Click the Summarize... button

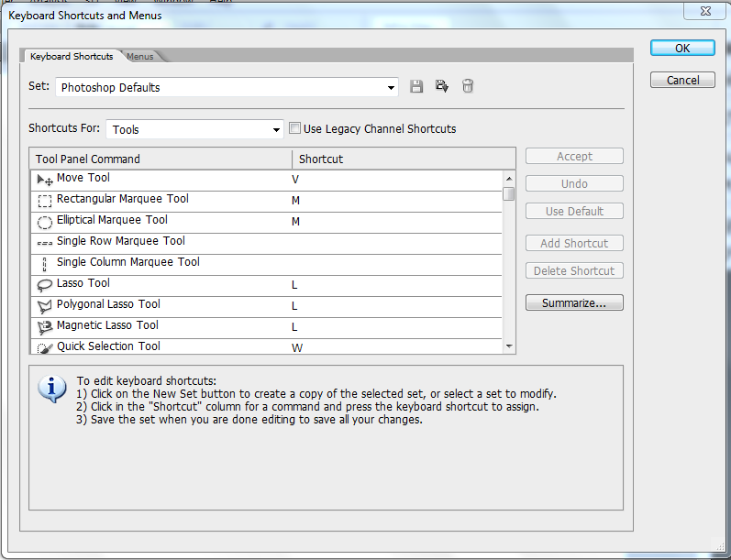574,302
